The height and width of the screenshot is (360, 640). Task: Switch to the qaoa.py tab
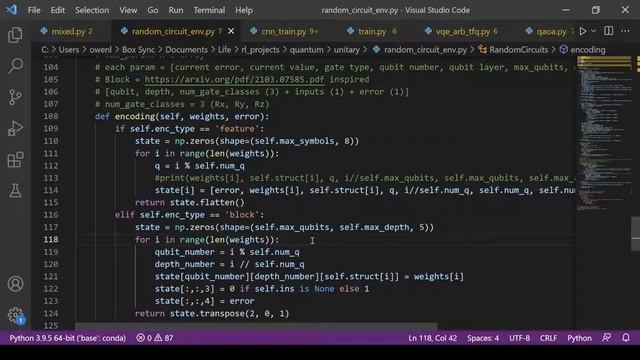pyautogui.click(x=547, y=31)
